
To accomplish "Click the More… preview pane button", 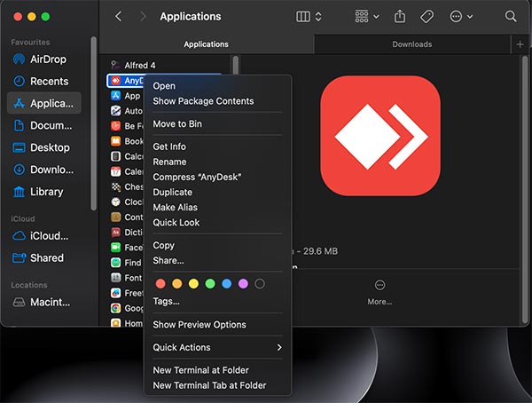I will tap(379, 293).
